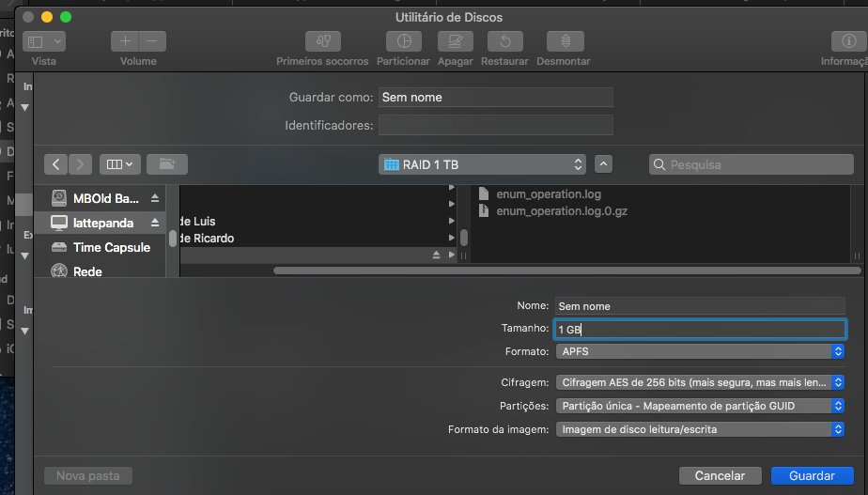Remove a volume with the minus button
868x495 pixels.
coord(152,41)
